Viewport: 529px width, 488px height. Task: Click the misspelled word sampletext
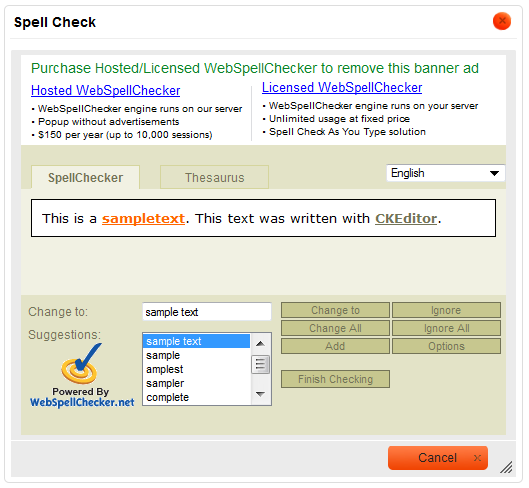click(143, 219)
